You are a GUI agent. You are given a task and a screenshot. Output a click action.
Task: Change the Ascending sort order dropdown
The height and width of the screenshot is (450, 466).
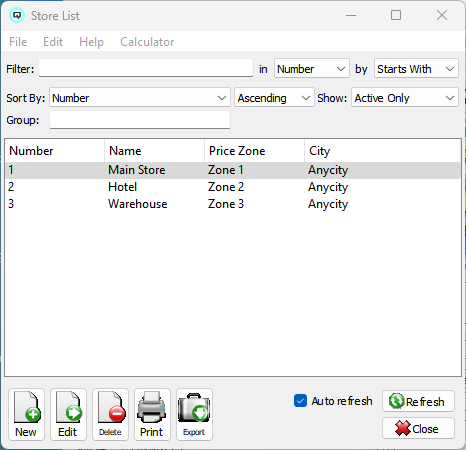[274, 98]
